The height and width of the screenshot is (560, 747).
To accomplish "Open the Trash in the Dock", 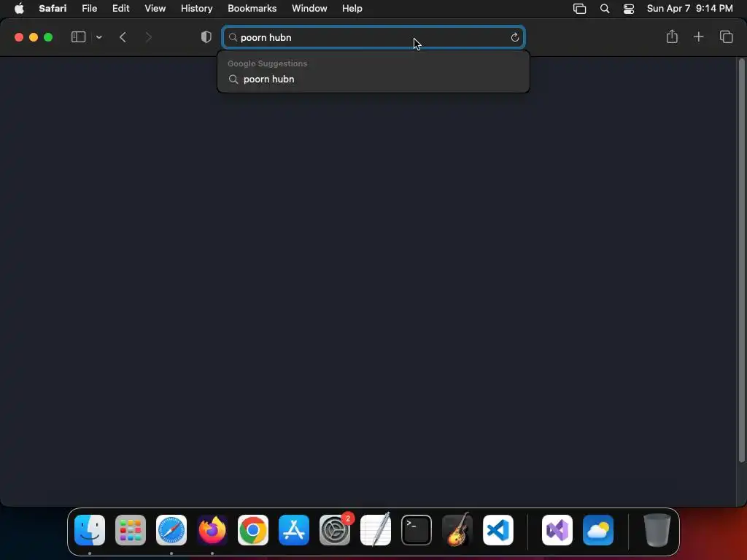I will (657, 530).
